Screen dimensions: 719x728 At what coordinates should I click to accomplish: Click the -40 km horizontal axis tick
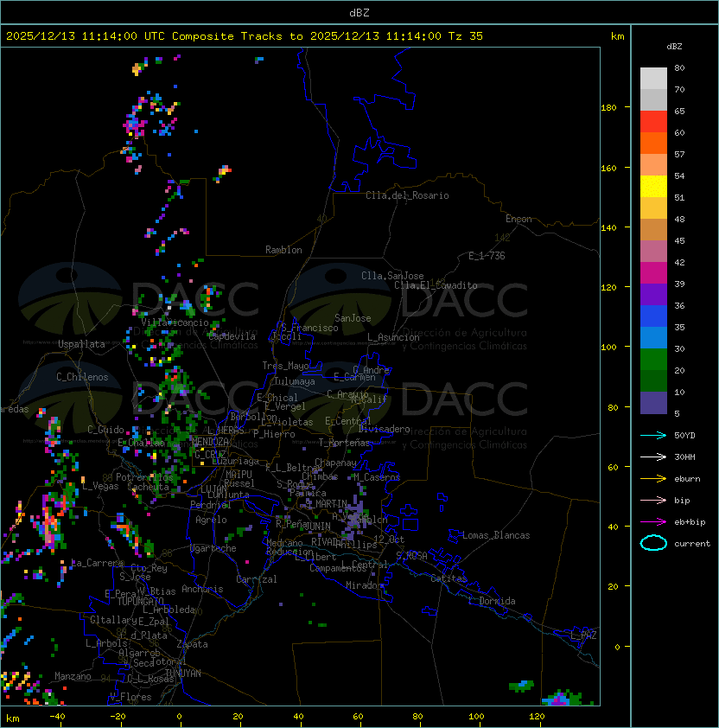pyautogui.click(x=57, y=717)
